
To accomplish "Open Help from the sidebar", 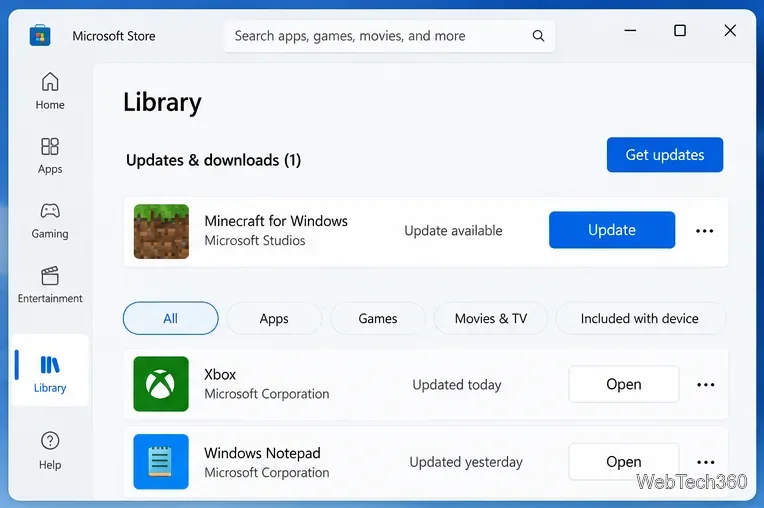I will click(x=50, y=451).
